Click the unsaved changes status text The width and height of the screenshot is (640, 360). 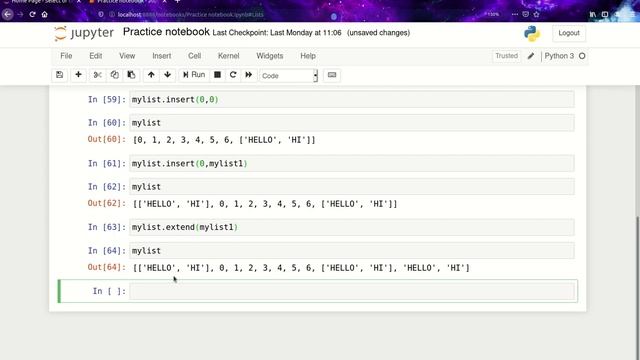tap(378, 33)
